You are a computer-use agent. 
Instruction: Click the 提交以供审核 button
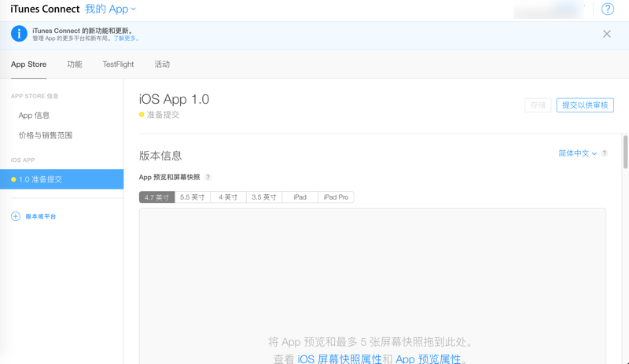585,105
